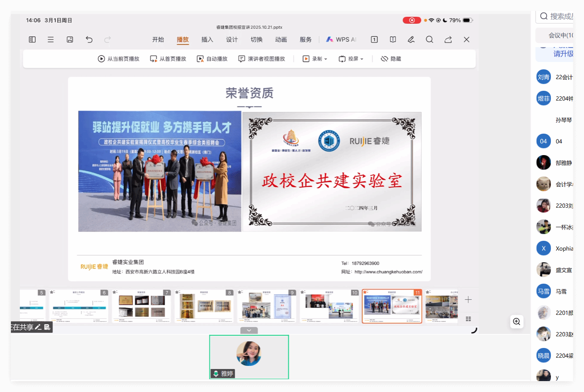This screenshot has width=584, height=392.
Task: Start 从当前页播放 slideshow
Action: pos(119,59)
